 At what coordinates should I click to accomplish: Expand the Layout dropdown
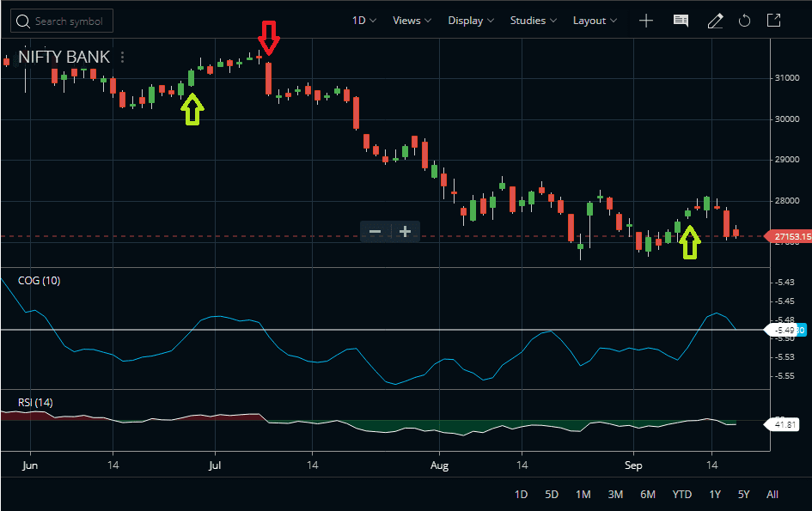[x=595, y=21]
